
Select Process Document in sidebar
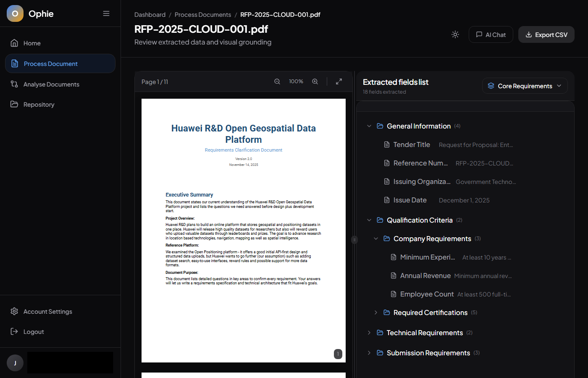(60, 63)
